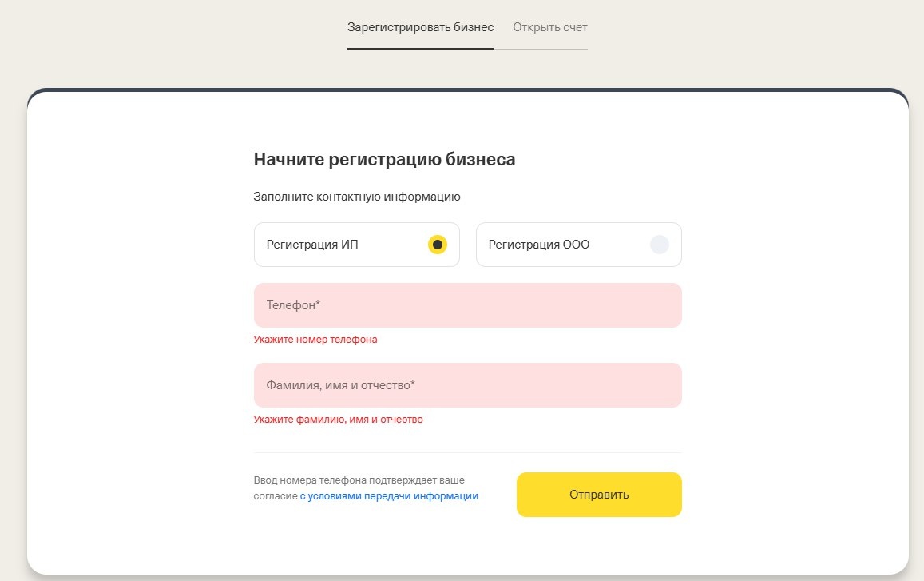Click the asterisk after the "Телефон" placeholder
This screenshot has width=924, height=581.
click(x=318, y=304)
